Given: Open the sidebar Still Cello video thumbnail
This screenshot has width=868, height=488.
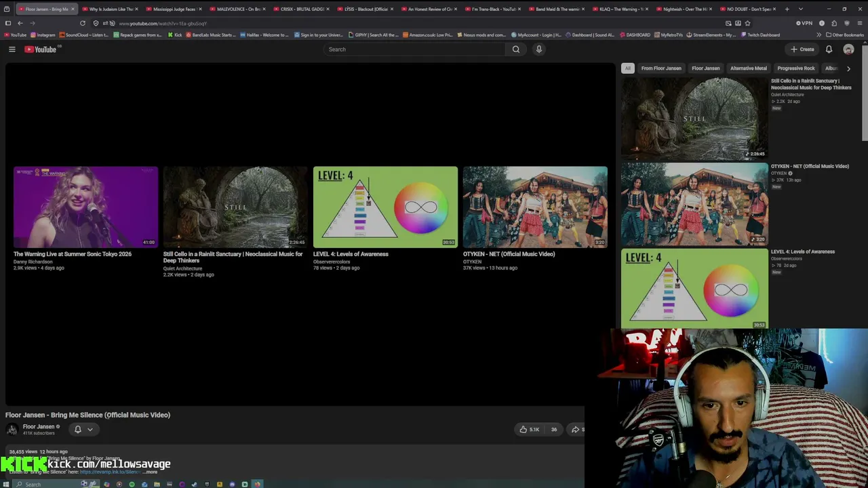Looking at the screenshot, I should coord(694,118).
